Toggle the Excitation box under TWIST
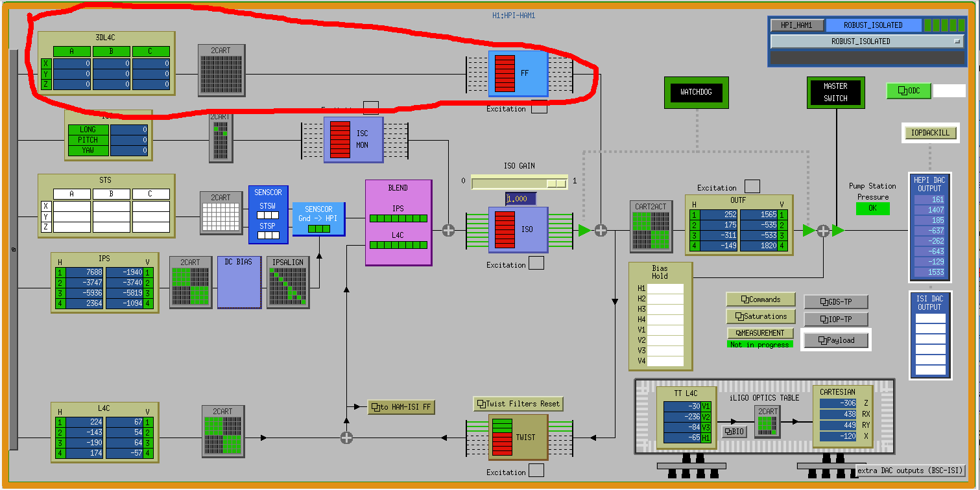The width and height of the screenshot is (980, 490). (x=536, y=471)
